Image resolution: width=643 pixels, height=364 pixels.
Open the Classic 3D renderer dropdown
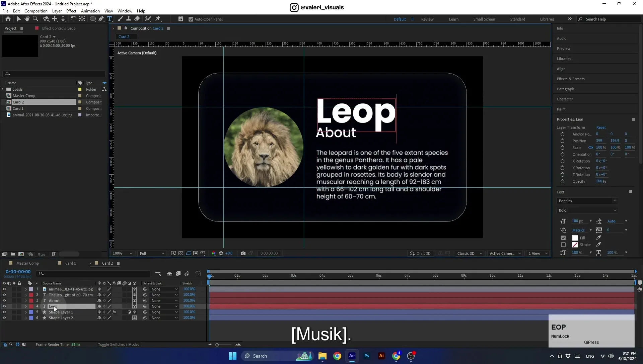coord(470,254)
